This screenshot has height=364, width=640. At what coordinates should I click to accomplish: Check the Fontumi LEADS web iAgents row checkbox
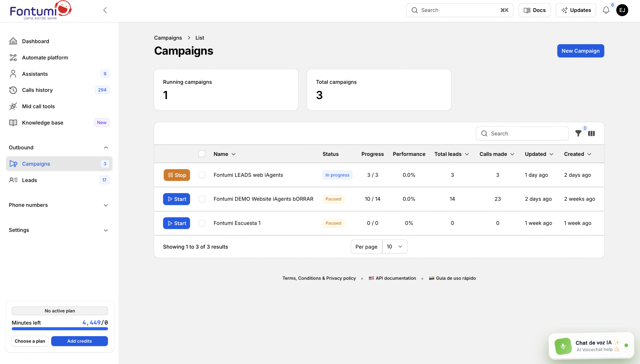click(x=202, y=175)
